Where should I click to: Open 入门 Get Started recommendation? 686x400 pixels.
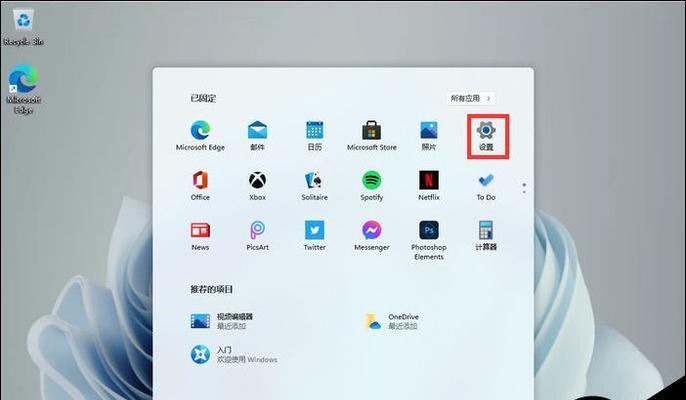coord(234,354)
